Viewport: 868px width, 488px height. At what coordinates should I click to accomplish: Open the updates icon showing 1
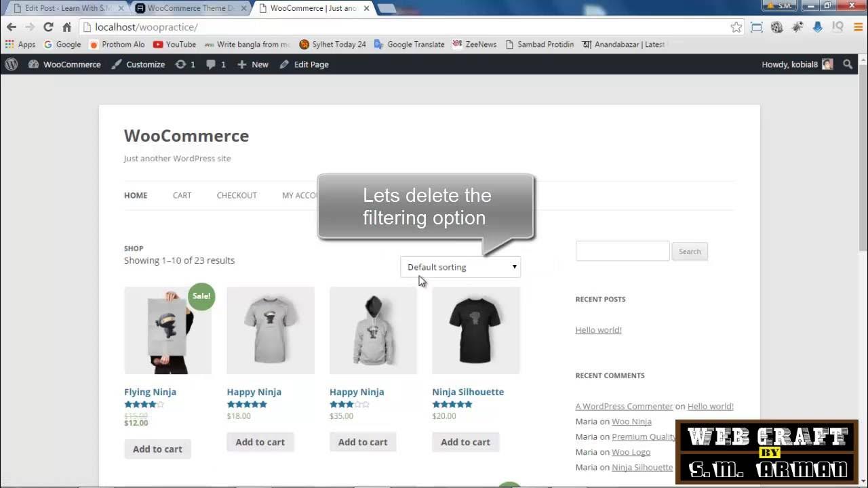click(185, 64)
